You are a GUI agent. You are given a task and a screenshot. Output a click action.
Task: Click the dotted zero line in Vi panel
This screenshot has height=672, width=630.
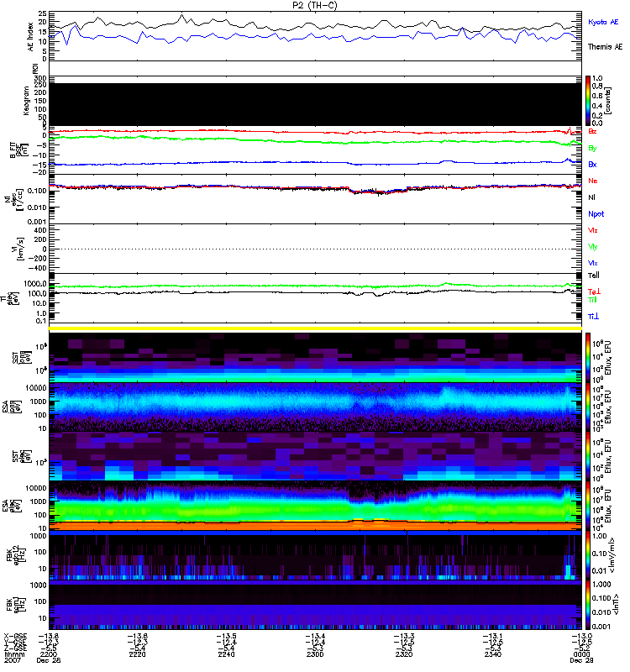point(315,249)
